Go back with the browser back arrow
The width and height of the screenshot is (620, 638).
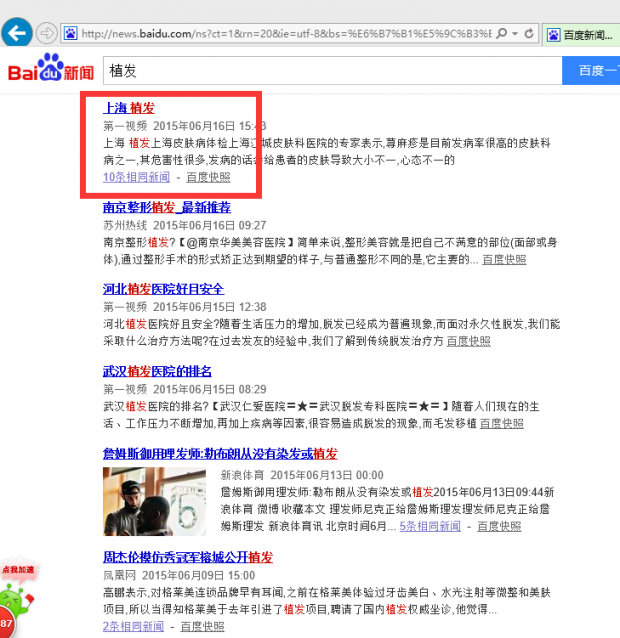17,33
